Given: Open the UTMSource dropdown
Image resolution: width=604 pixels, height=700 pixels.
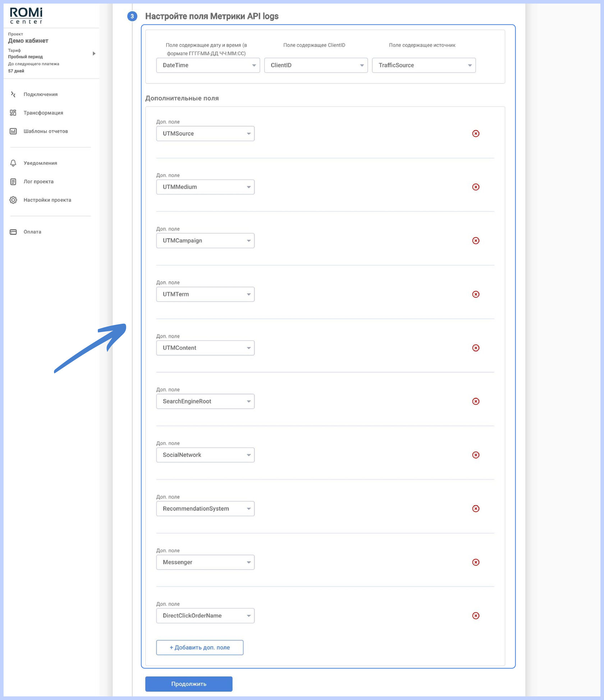Looking at the screenshot, I should tap(205, 134).
